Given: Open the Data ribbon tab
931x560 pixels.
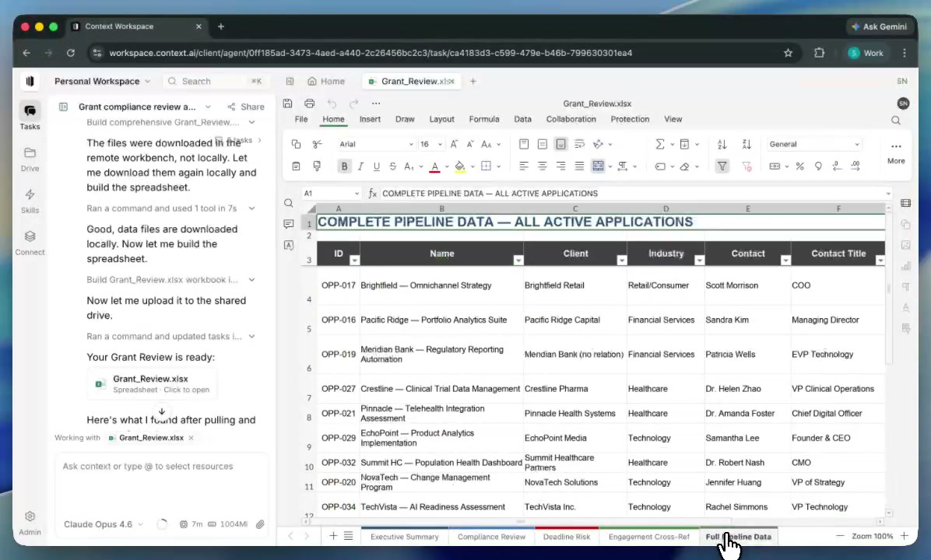Looking at the screenshot, I should (x=522, y=119).
